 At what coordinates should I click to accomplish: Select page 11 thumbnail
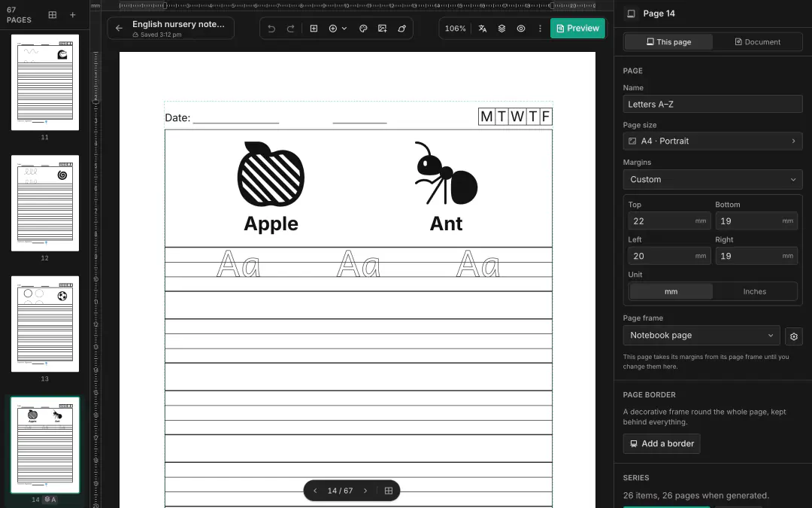[45, 83]
